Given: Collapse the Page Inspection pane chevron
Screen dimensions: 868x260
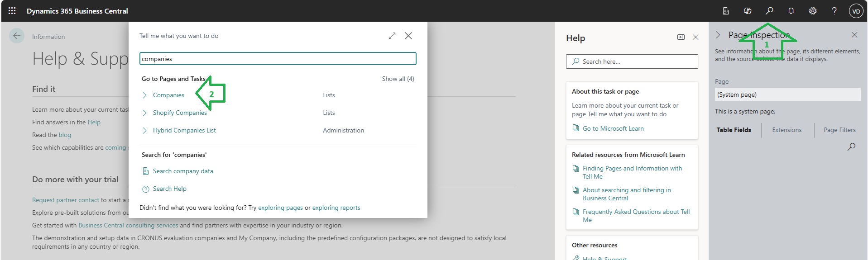Looking at the screenshot, I should click(718, 35).
